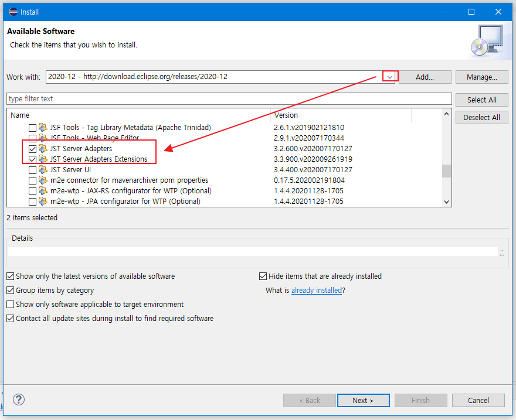This screenshot has width=516, height=420.
Task: Click the Add... button
Action: [425, 77]
